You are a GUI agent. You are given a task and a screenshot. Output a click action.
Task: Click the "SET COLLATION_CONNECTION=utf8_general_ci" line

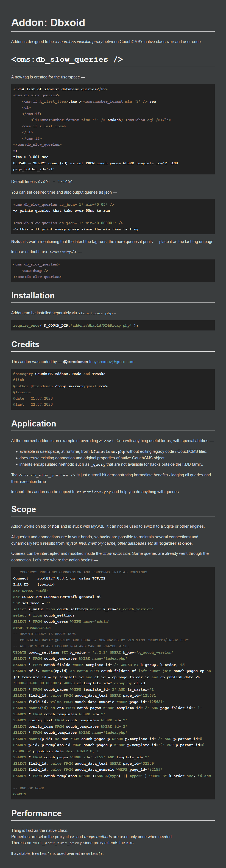[x=57, y=597]
